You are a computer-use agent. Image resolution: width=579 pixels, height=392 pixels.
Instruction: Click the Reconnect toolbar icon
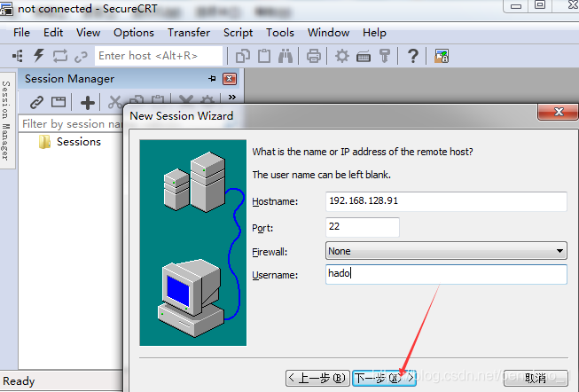pos(59,56)
